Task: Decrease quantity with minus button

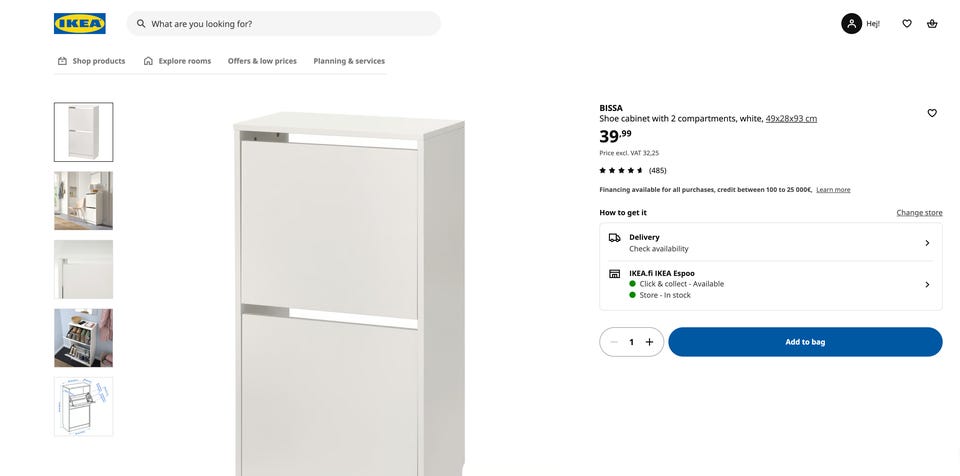Action: coord(614,342)
